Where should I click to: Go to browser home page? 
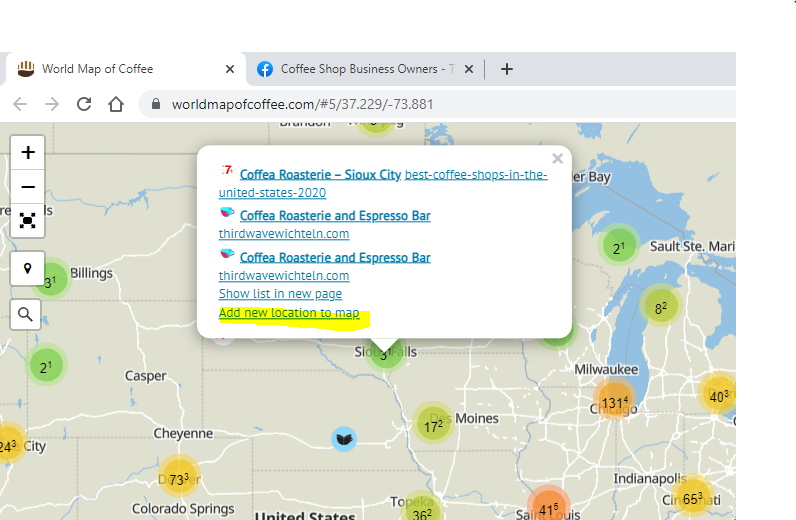[116, 104]
